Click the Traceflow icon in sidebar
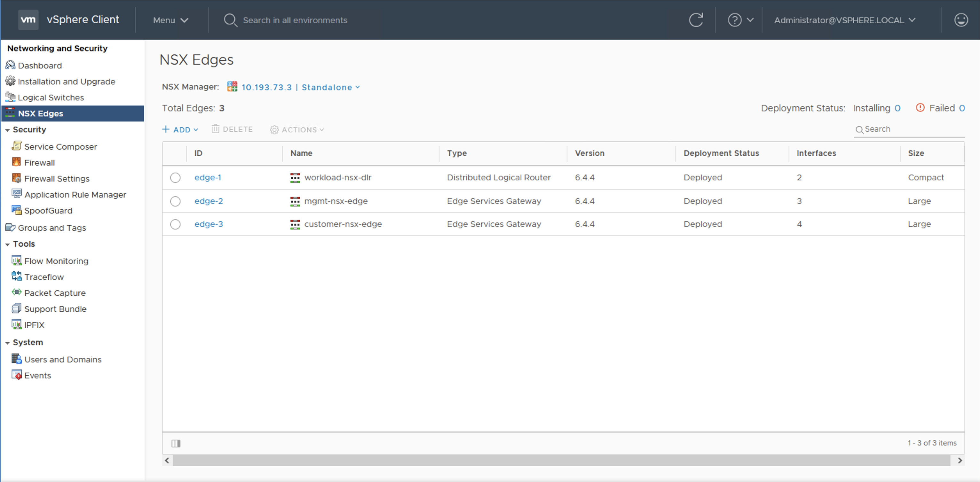The image size is (980, 482). (x=16, y=276)
